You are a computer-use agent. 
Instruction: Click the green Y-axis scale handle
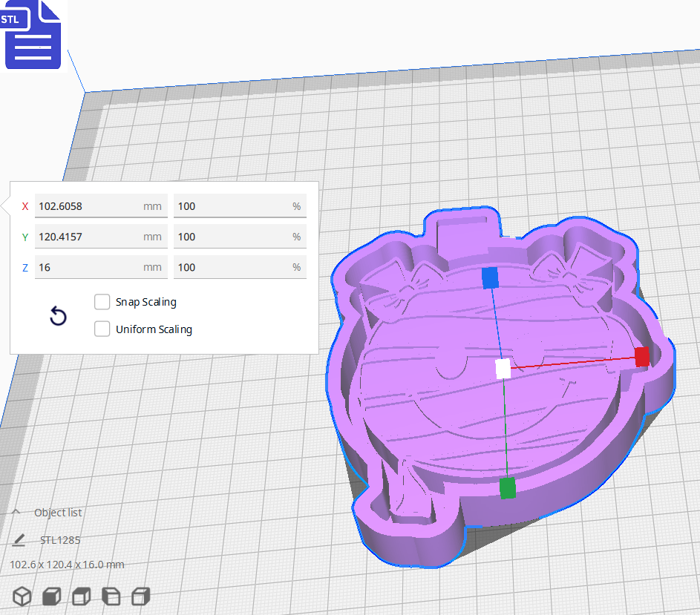(508, 489)
